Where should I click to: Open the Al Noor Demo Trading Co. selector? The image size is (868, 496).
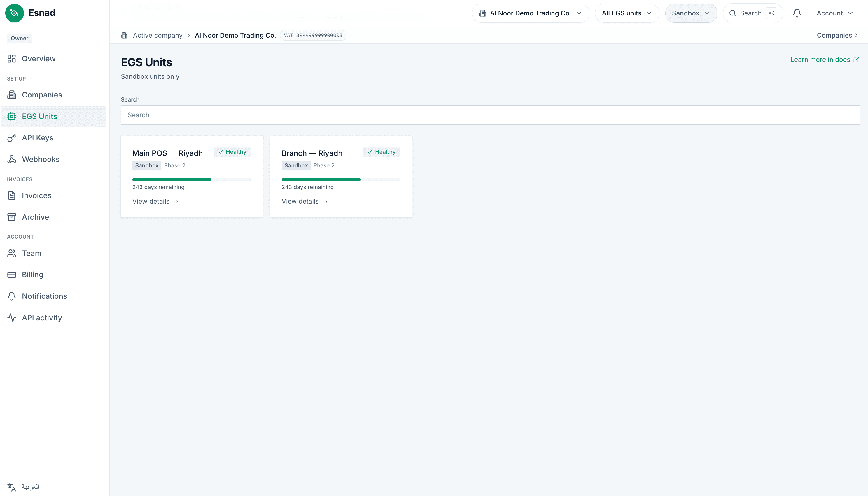531,13
